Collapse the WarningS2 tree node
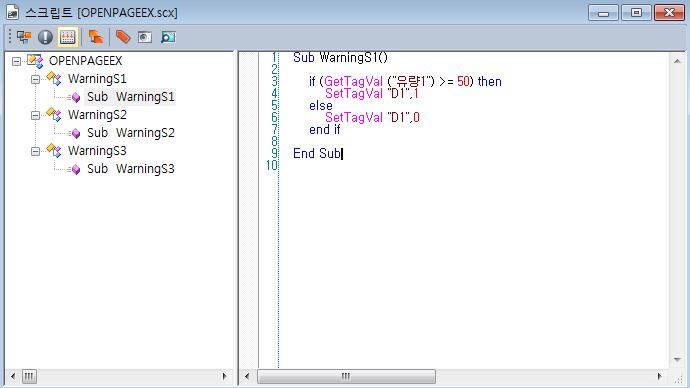The image size is (690, 388). (x=35, y=115)
